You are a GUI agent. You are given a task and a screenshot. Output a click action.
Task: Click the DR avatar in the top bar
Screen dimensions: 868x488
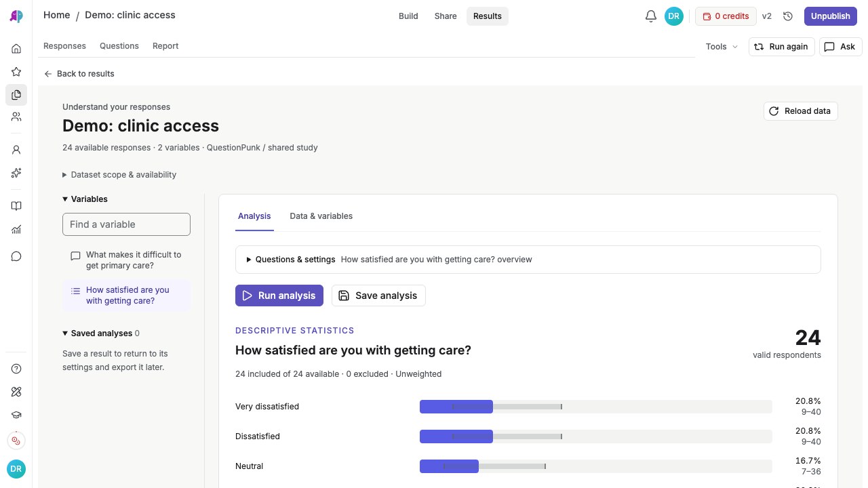click(674, 16)
